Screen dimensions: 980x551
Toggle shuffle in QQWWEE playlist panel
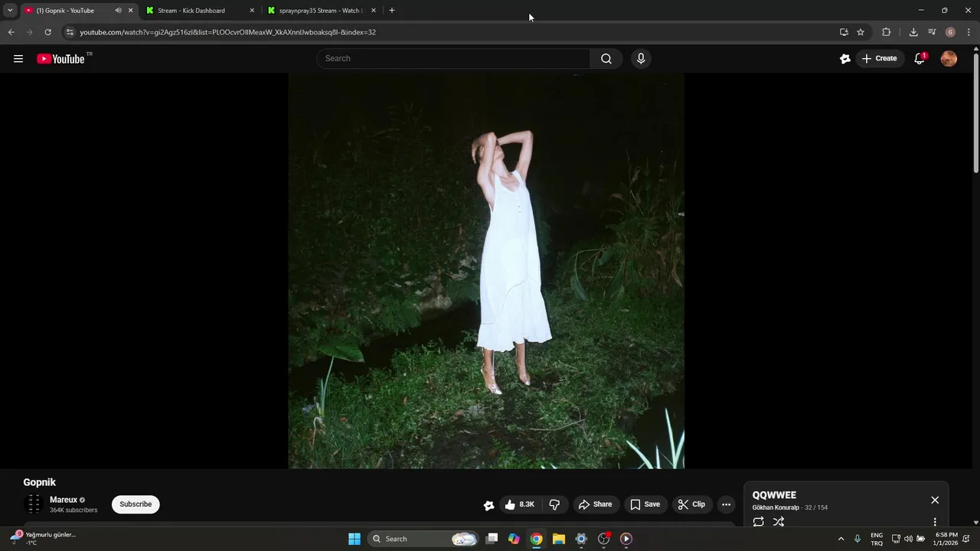point(779,522)
